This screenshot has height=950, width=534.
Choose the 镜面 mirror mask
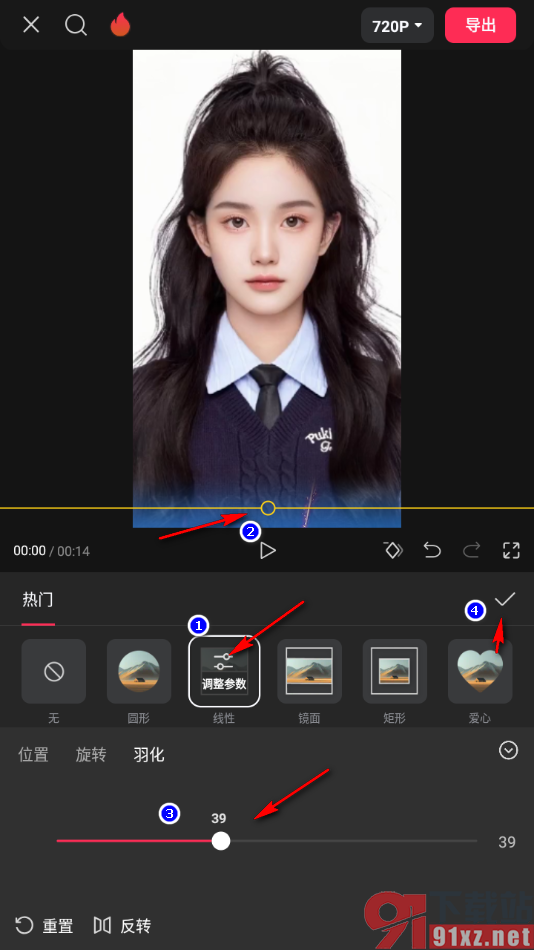[x=310, y=671]
